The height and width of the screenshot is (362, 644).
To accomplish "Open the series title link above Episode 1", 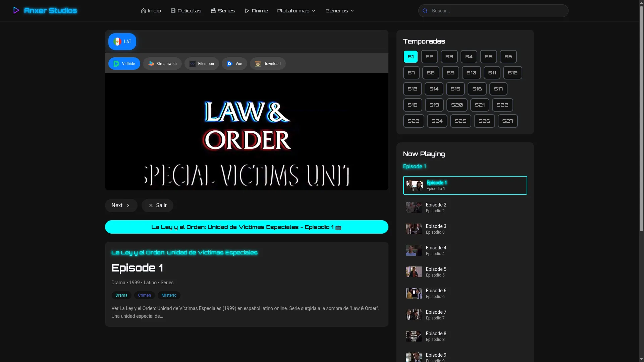I will coord(184,252).
